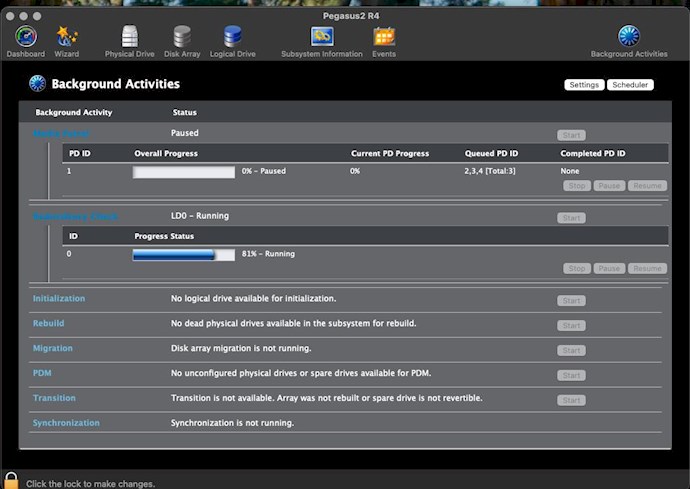Click the "Status" column header
Viewport: 690px width, 489px height.
pos(184,112)
